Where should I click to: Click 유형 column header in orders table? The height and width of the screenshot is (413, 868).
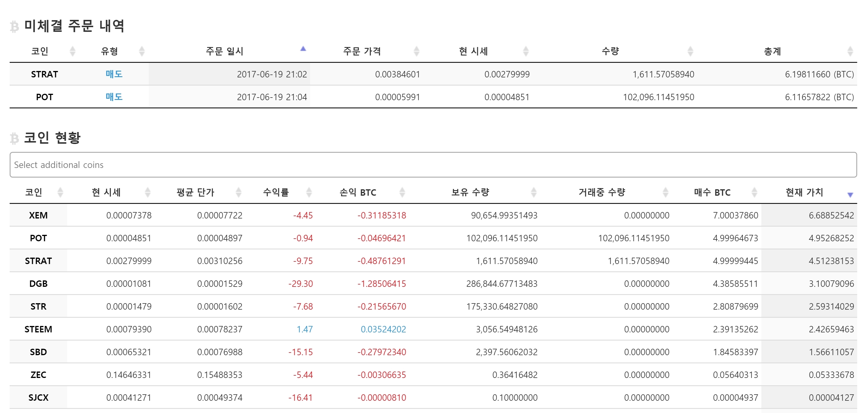coord(110,51)
